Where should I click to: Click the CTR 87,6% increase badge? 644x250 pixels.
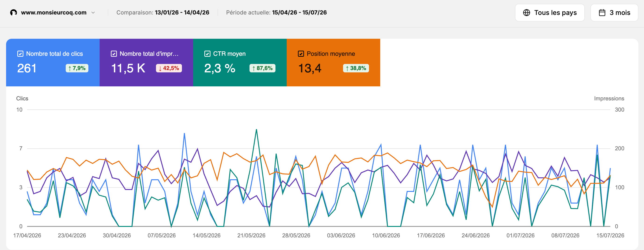pyautogui.click(x=262, y=68)
